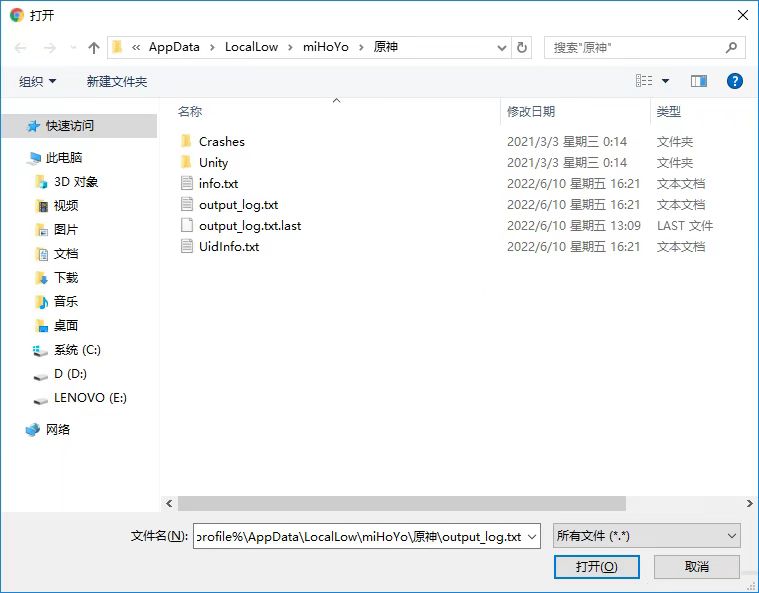
Task: Open 下载 folder in sidebar
Action: [65, 277]
